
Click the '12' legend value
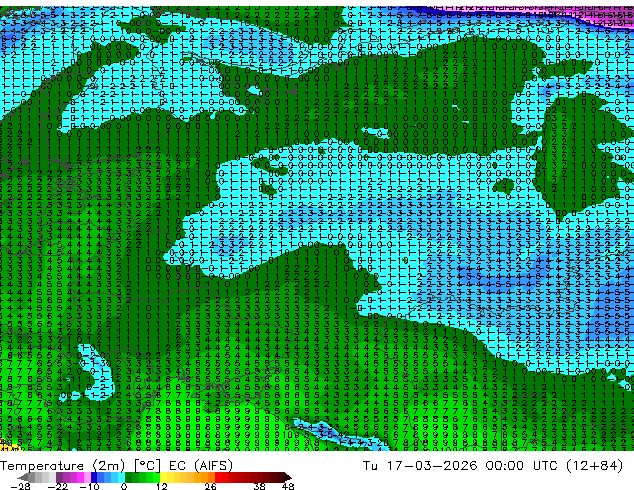click(162, 486)
